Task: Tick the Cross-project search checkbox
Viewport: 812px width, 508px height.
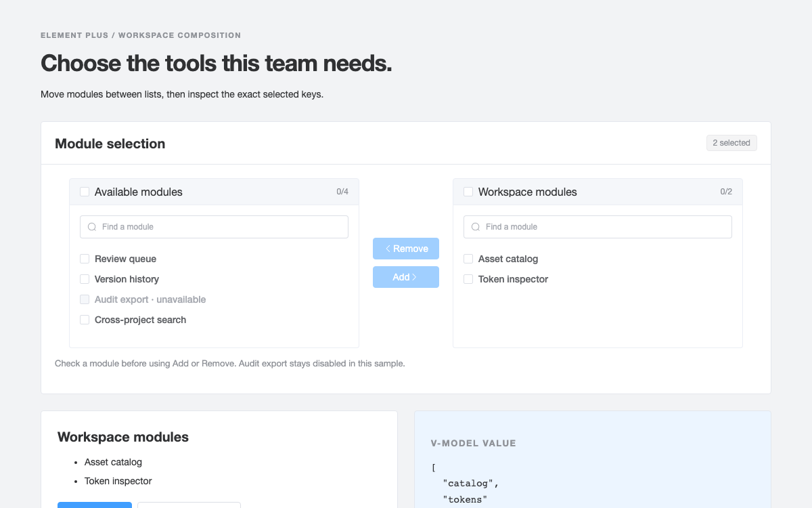Action: [85, 320]
